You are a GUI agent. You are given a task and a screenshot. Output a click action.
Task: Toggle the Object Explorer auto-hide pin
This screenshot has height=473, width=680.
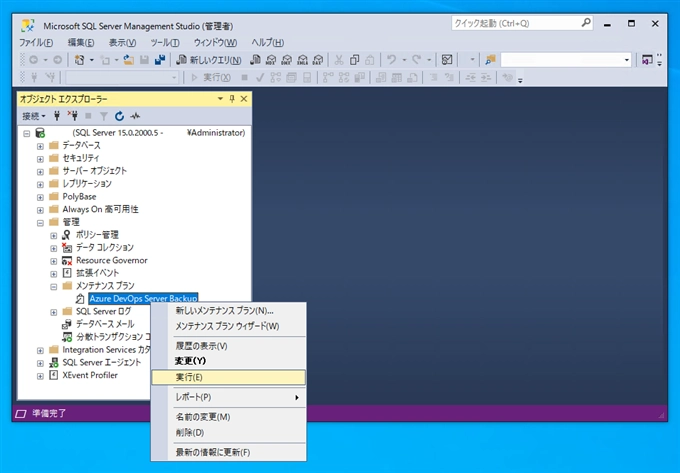232,99
